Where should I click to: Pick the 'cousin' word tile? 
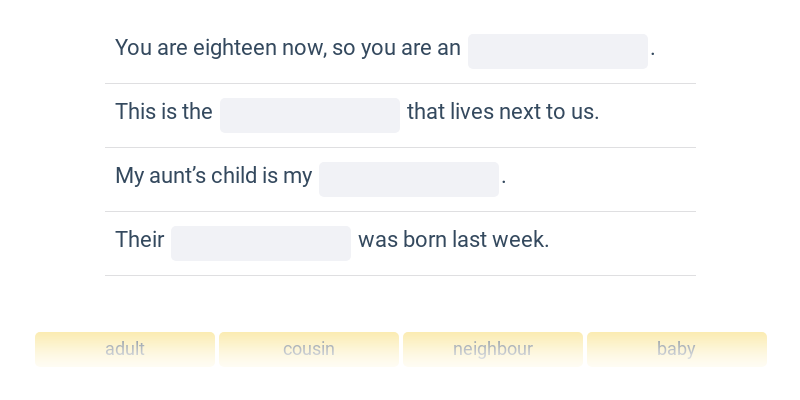click(309, 349)
